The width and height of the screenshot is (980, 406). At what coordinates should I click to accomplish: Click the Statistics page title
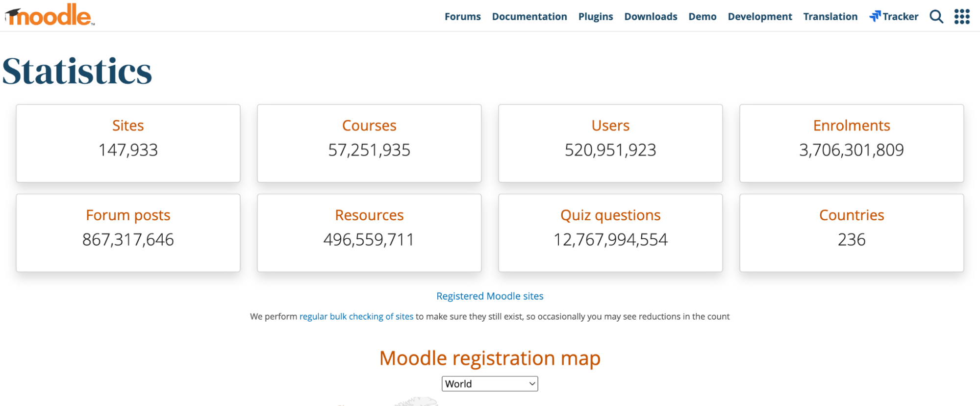[x=77, y=71]
